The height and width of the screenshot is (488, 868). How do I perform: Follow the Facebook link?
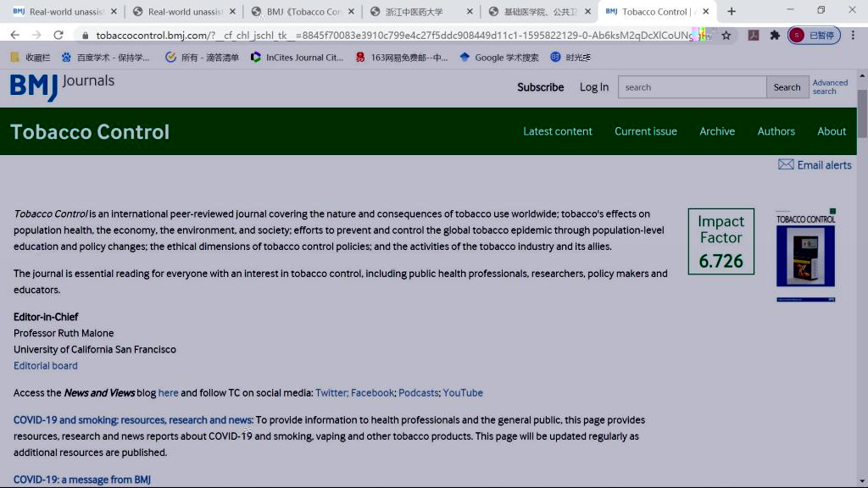point(372,393)
